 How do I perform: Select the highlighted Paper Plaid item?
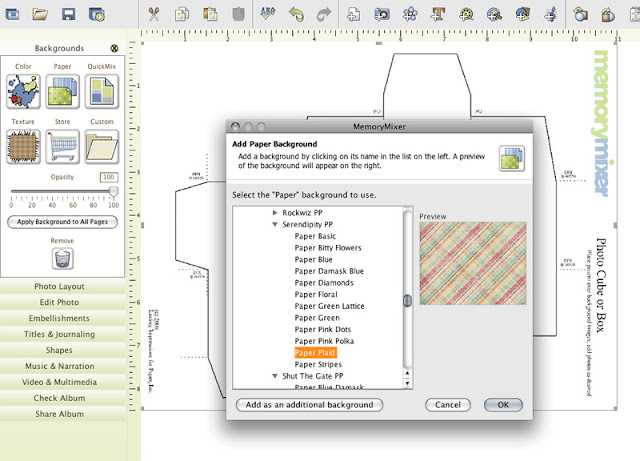point(315,352)
